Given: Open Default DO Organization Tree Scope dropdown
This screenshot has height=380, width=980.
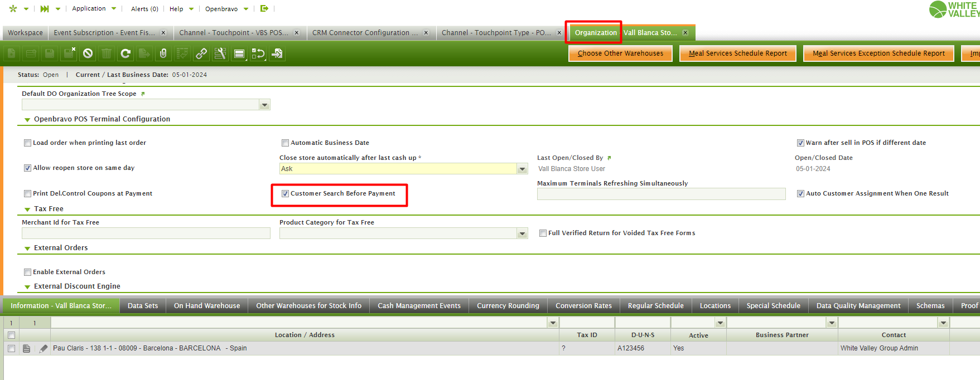Looking at the screenshot, I should [264, 105].
